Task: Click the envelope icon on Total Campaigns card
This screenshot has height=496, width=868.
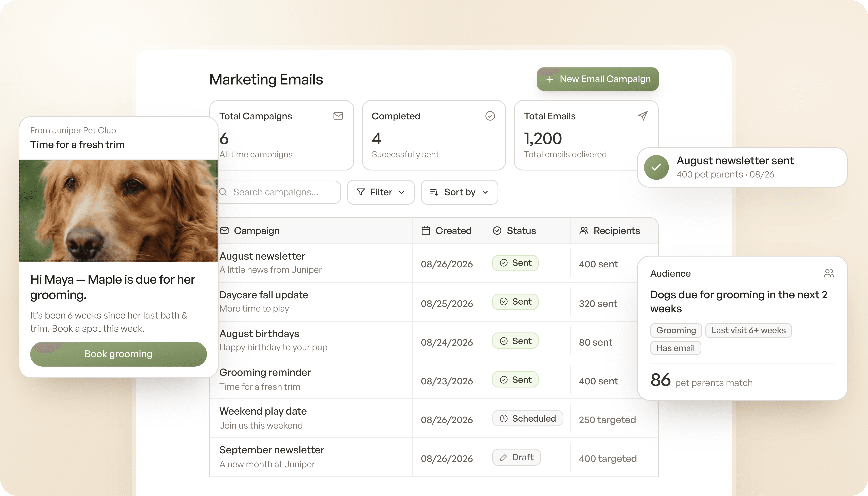Action: point(338,116)
